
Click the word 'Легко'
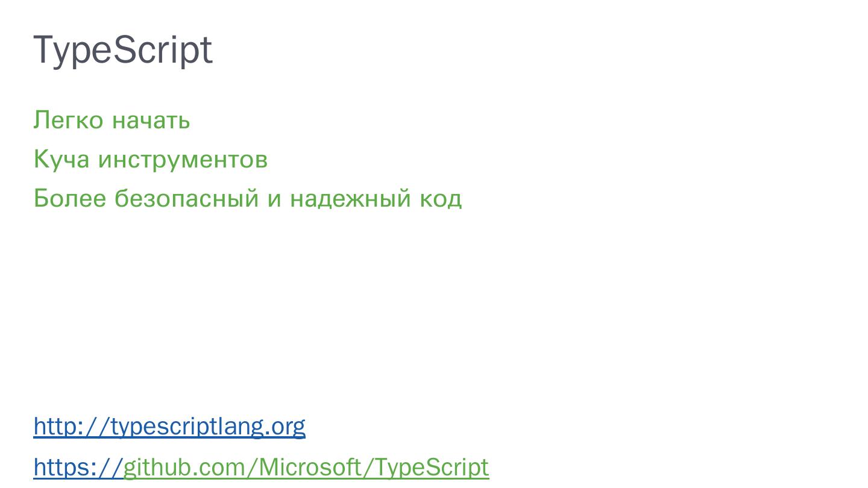[x=68, y=120]
